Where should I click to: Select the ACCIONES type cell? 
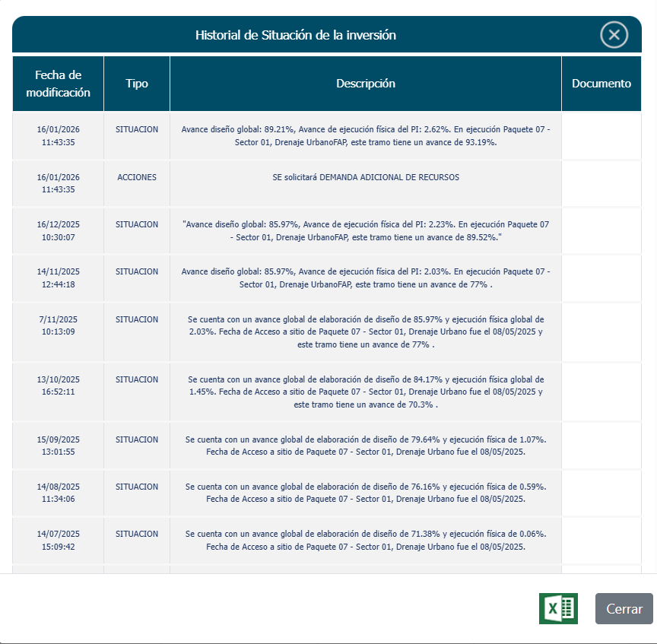137,177
